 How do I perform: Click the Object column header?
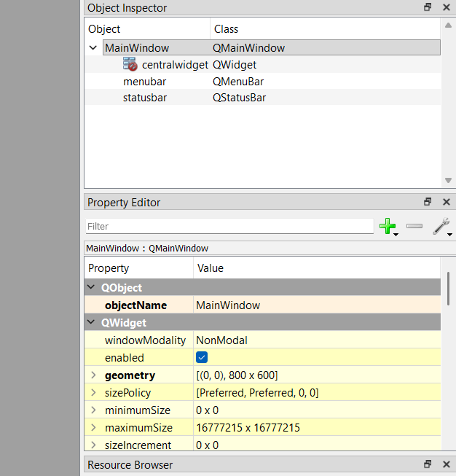point(147,29)
